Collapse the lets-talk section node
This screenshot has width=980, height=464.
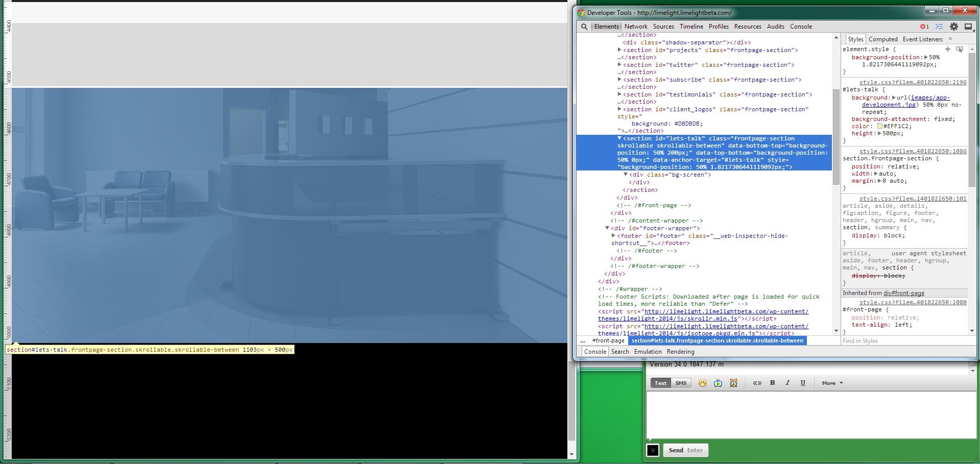619,138
